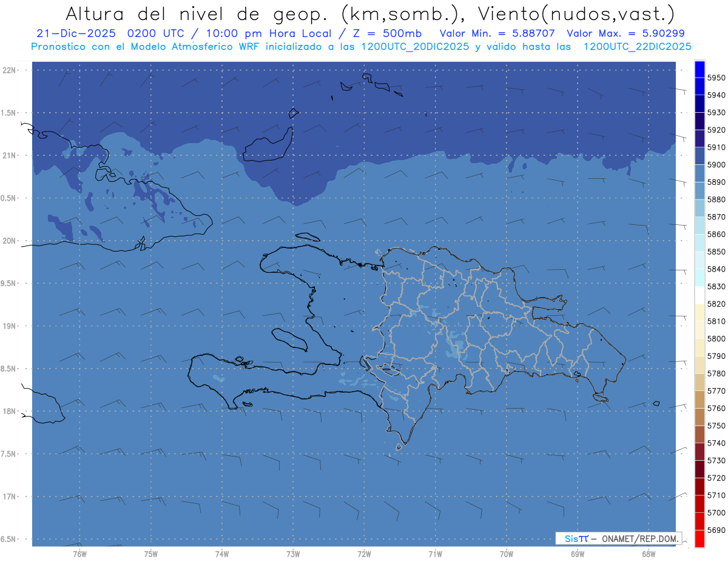Image resolution: width=728 pixels, height=562 pixels.
Task: Select the swatch between 5890 and 5900
Action: click(699, 173)
